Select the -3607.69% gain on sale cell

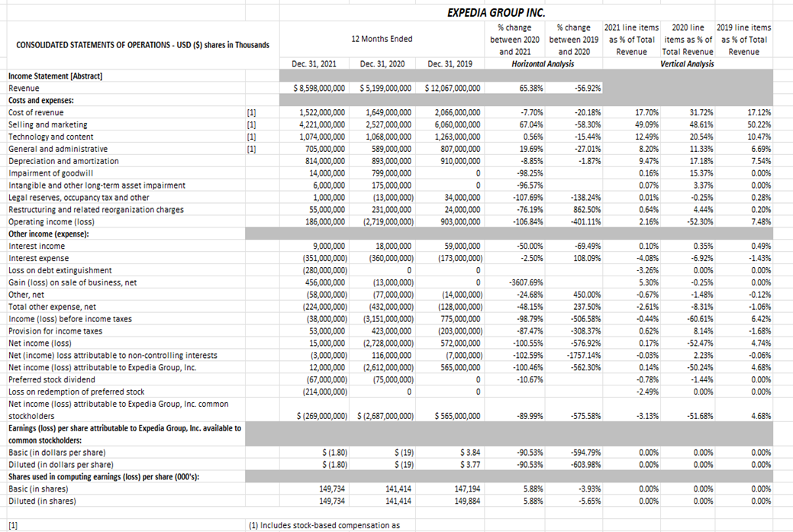[x=534, y=282]
